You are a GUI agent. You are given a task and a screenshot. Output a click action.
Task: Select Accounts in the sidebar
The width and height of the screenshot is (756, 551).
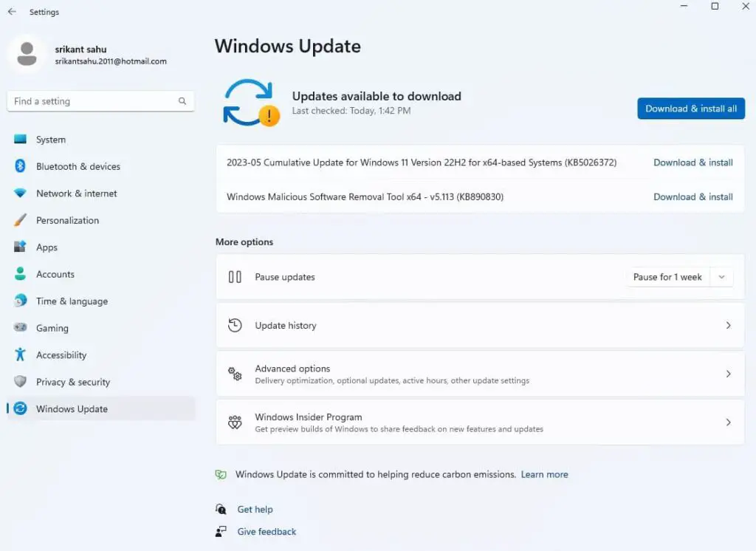(55, 274)
